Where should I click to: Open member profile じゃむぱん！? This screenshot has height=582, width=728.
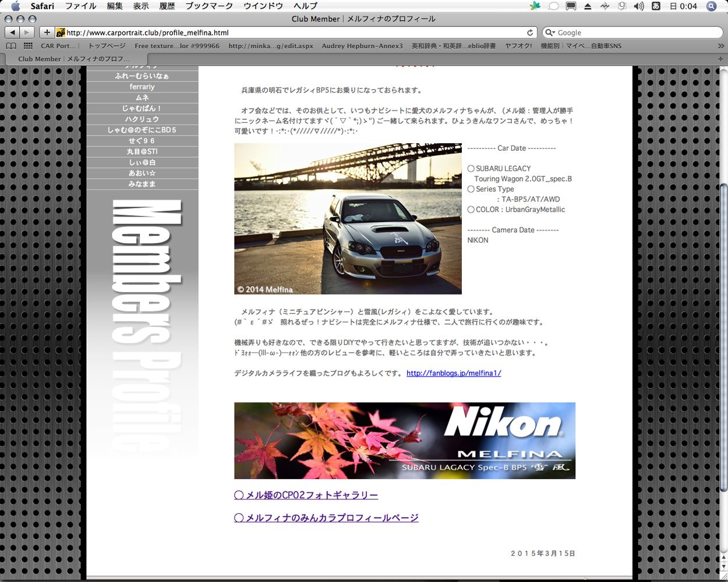[x=142, y=108]
